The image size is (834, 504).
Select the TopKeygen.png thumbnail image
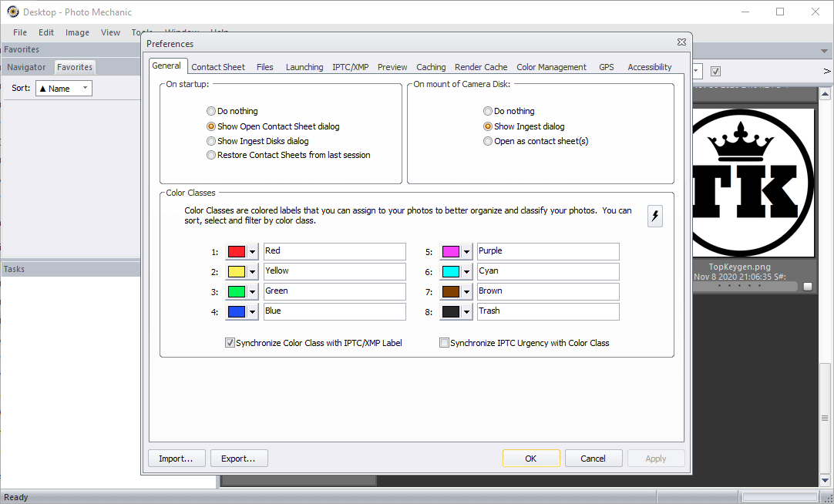click(x=753, y=183)
